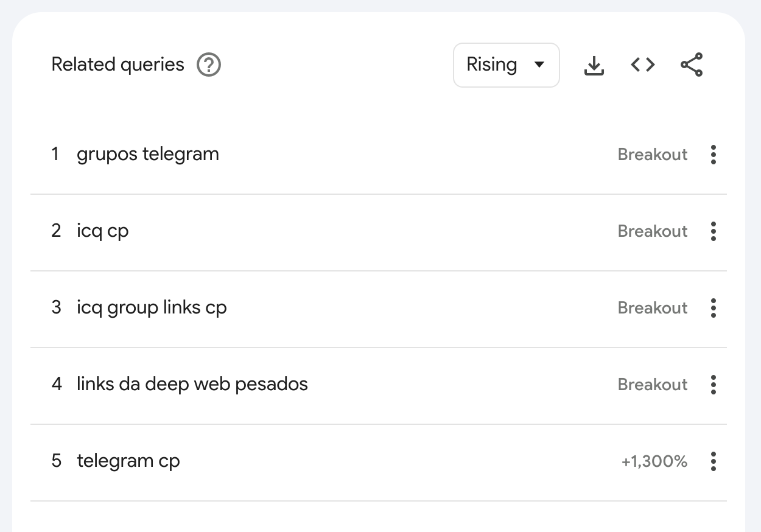This screenshot has height=532, width=761.
Task: Click the Related queries heading
Action: pyautogui.click(x=117, y=65)
